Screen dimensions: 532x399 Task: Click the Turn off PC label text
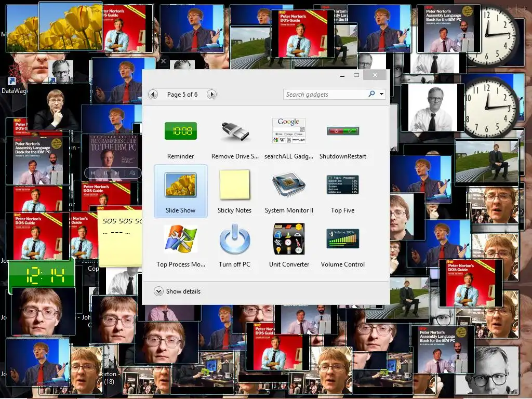[234, 264]
